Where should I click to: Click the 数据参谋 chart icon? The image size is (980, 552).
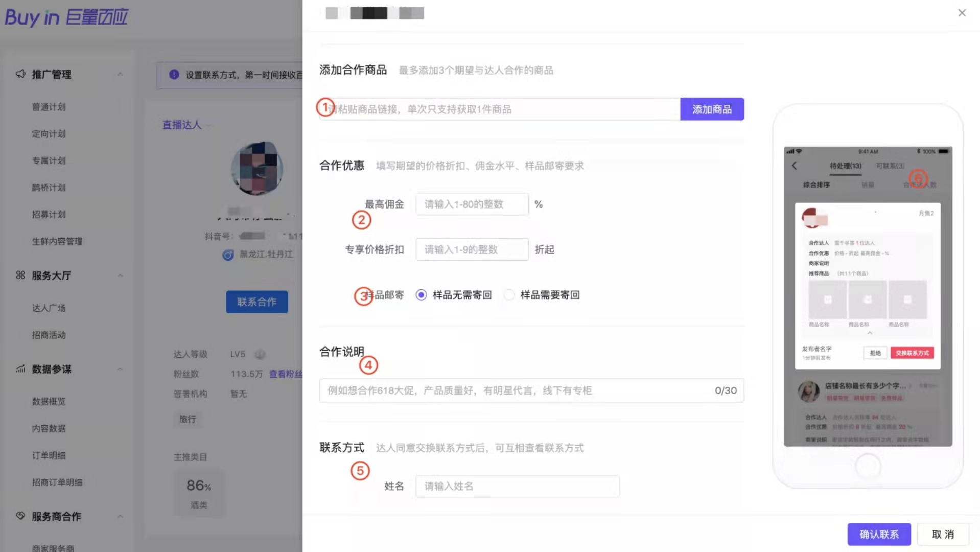(20, 369)
